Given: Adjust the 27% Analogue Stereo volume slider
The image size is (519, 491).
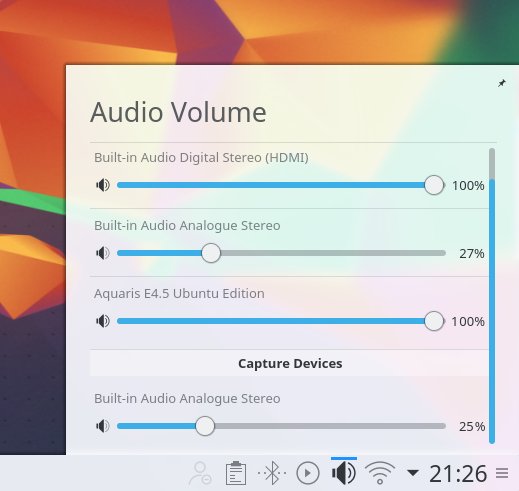Looking at the screenshot, I should [x=281, y=253].
